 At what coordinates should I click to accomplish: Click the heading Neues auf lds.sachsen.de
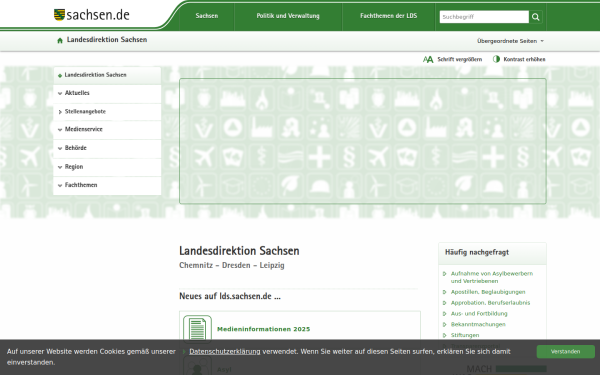click(230, 296)
